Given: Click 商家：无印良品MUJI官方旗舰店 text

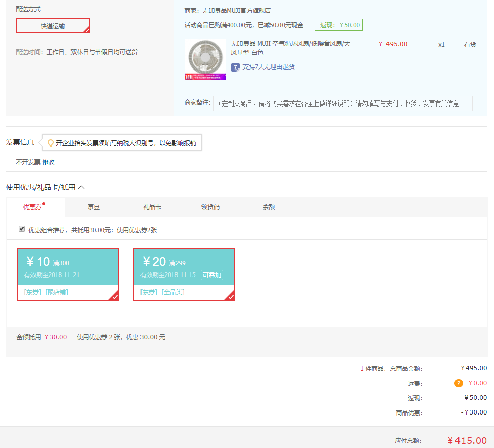Looking at the screenshot, I should pyautogui.click(x=227, y=10).
